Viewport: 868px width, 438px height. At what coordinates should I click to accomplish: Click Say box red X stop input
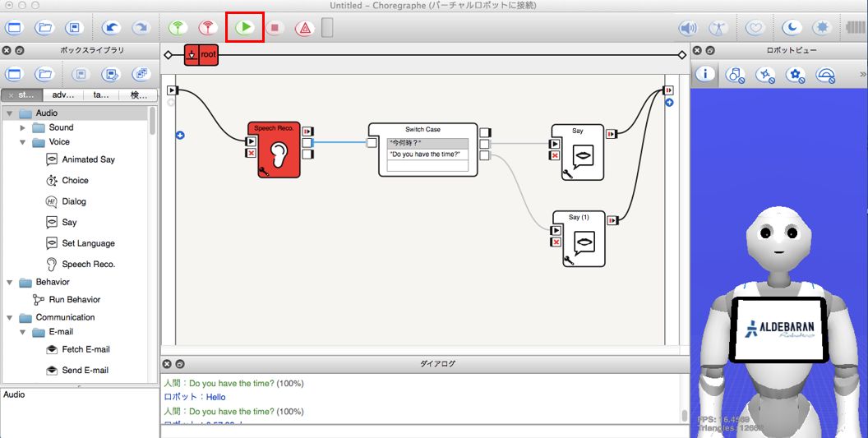pyautogui.click(x=555, y=155)
